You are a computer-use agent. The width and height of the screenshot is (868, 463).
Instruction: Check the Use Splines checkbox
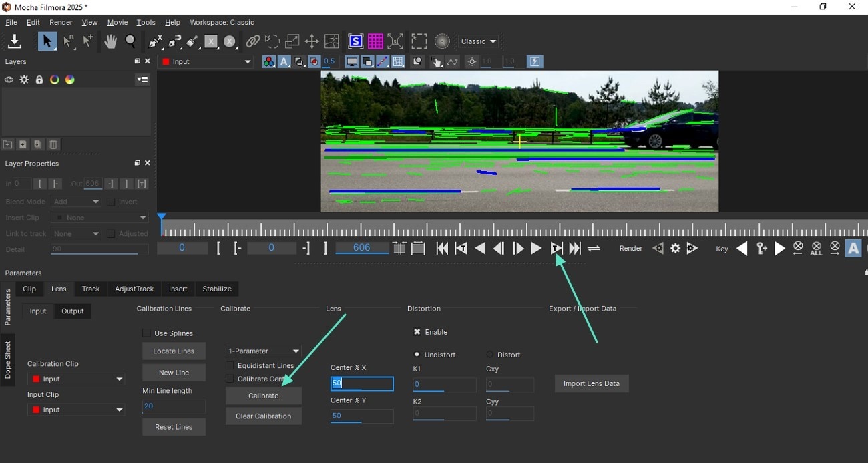tap(146, 333)
